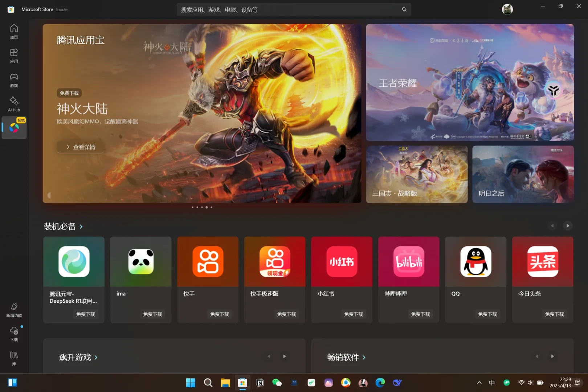Open AI Hub in the sidebar
Screen dimensions: 588x392
[14, 104]
